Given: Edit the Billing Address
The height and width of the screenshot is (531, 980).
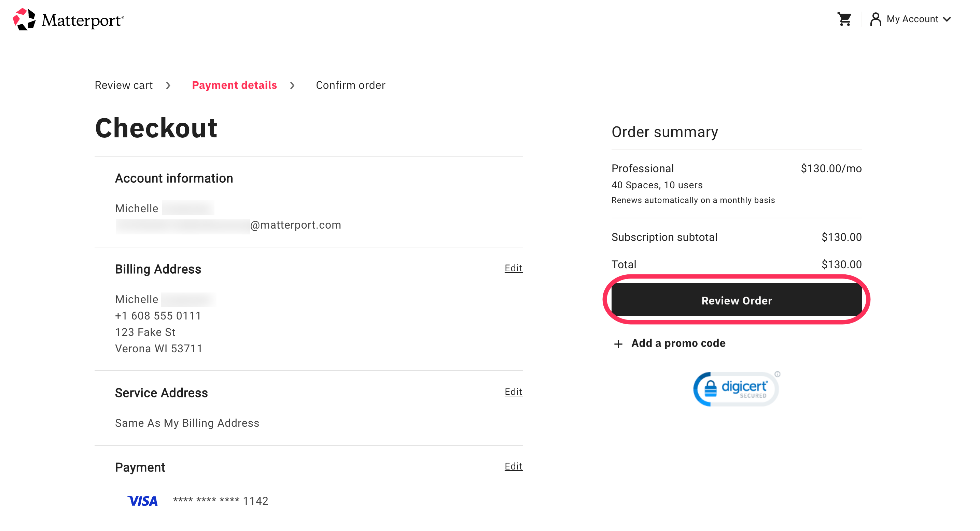Looking at the screenshot, I should [x=513, y=268].
